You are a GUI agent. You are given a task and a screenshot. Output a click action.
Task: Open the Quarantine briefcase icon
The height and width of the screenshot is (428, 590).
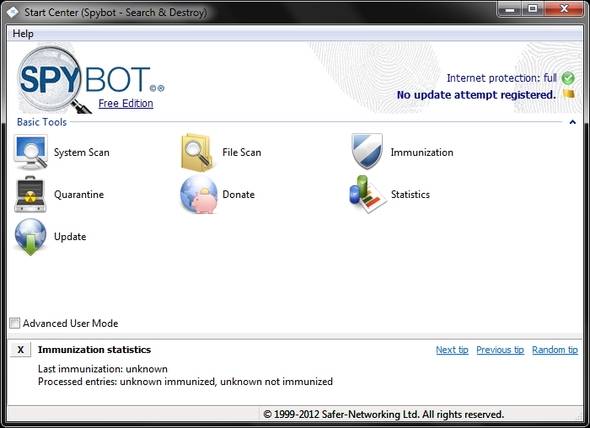click(x=30, y=194)
